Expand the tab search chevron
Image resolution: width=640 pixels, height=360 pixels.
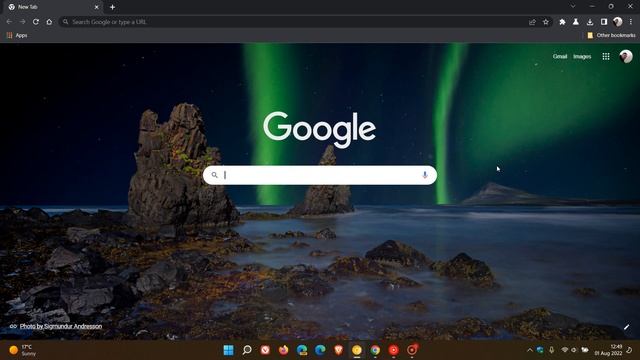[x=573, y=7]
